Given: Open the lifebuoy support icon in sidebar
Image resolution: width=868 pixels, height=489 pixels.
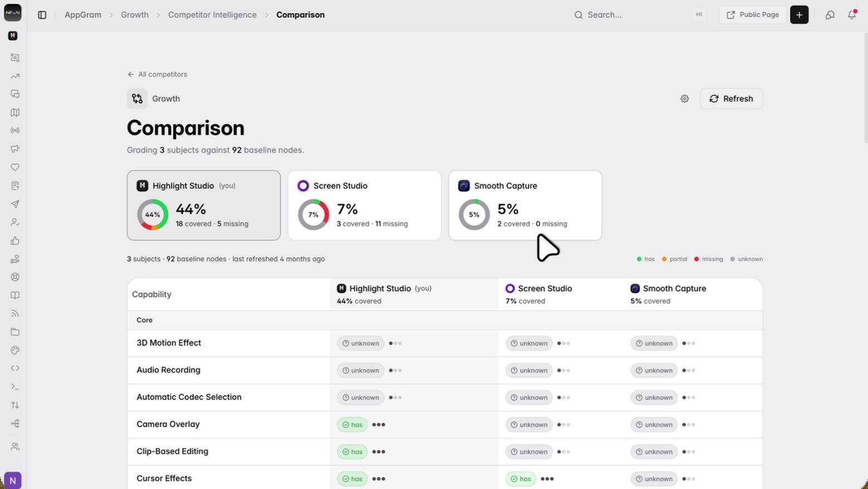Looking at the screenshot, I should click(15, 277).
